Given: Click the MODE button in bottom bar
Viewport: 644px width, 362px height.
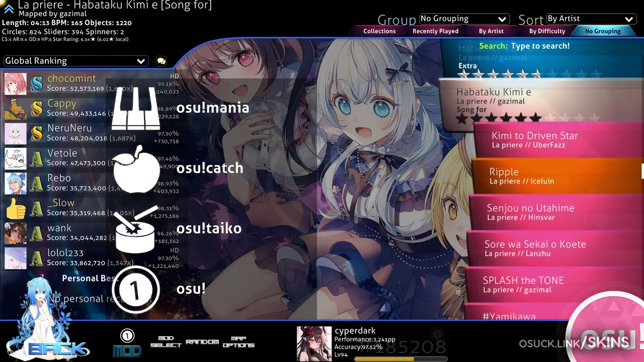Looking at the screenshot, I should point(127,343).
